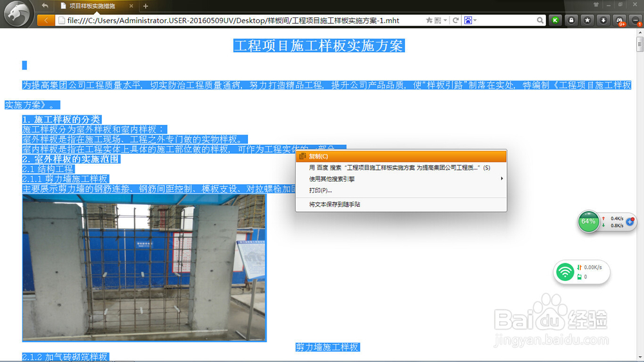
Task: Open a new tab with plus button
Action: tap(146, 6)
